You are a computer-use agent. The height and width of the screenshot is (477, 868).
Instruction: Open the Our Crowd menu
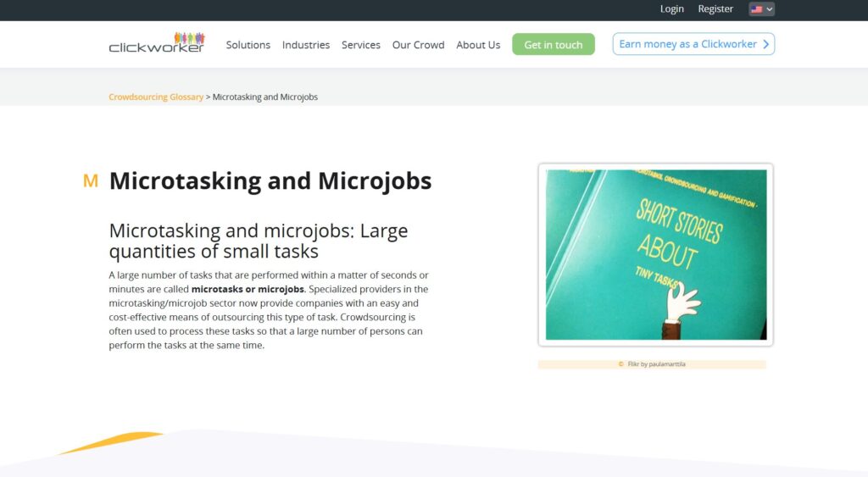click(419, 45)
